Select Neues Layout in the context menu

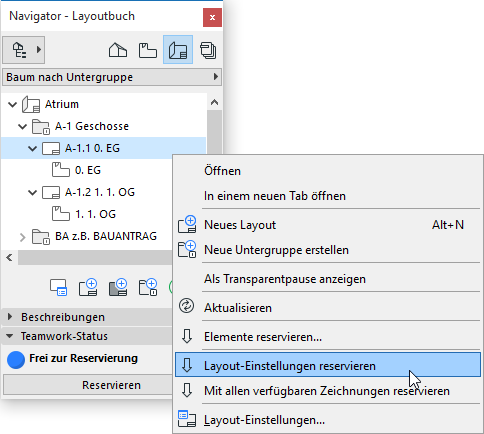[x=240, y=225]
